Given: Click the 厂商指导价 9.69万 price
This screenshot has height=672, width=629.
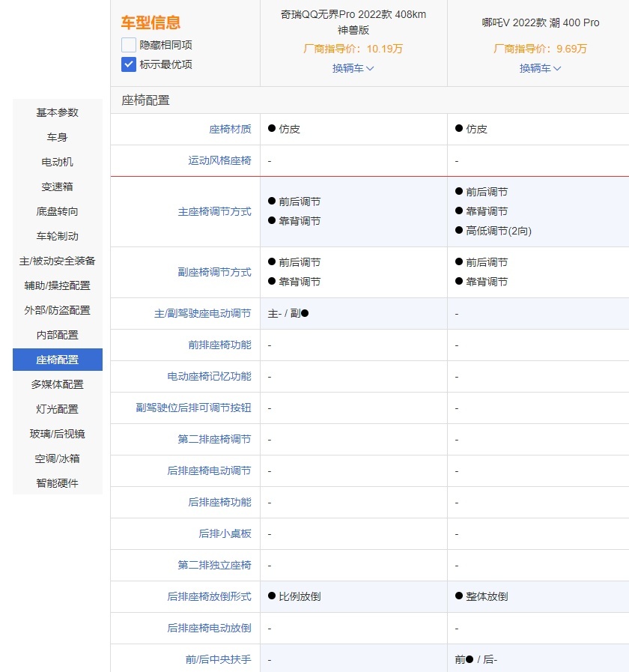Looking at the screenshot, I should click(x=540, y=49).
